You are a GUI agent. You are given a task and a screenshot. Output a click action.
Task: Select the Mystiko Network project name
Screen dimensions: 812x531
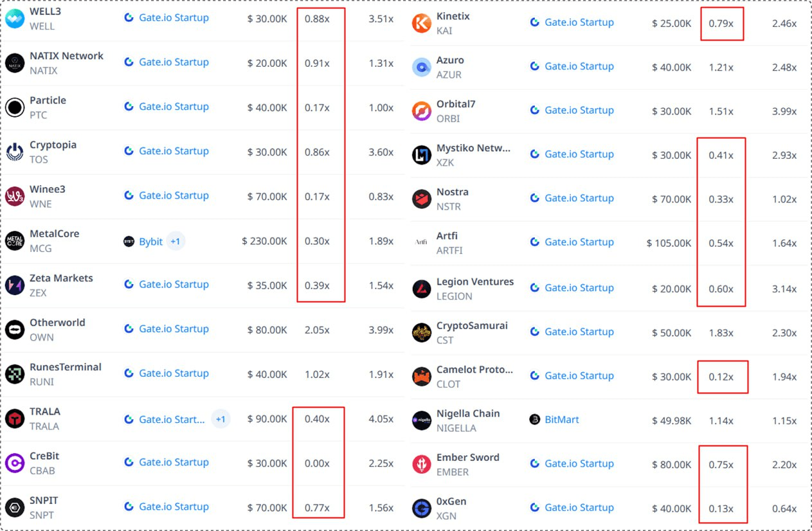(x=473, y=148)
